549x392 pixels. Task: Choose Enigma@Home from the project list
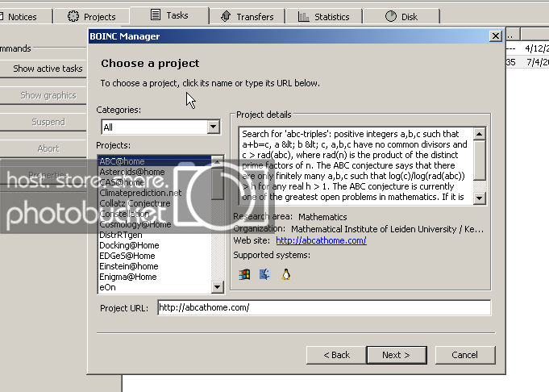127,277
